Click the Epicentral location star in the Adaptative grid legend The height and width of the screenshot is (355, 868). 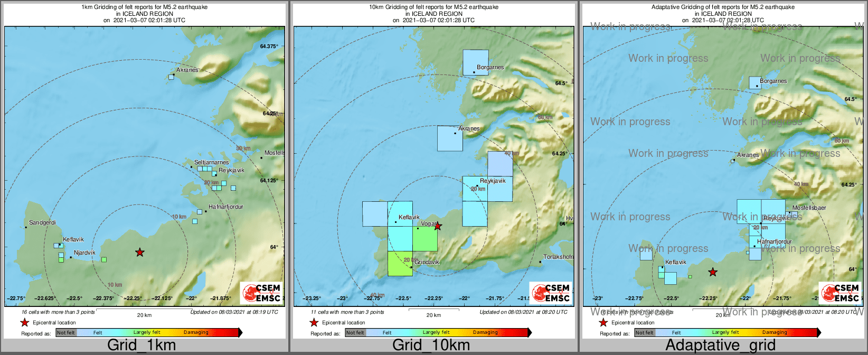coord(603,322)
